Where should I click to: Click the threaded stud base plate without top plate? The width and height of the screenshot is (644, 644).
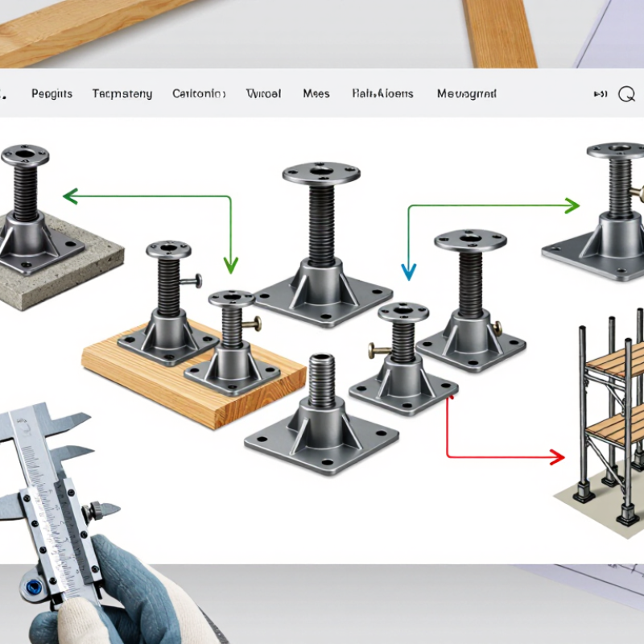[x=321, y=415]
